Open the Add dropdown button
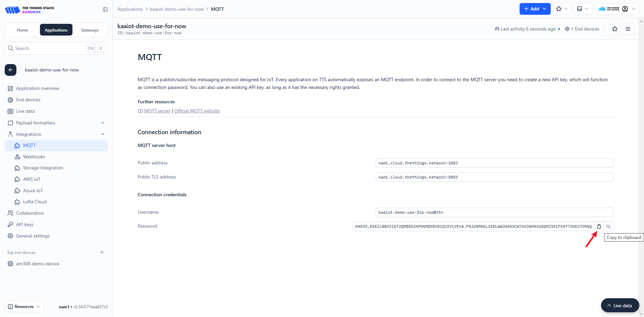This screenshot has width=644, height=317. (535, 9)
